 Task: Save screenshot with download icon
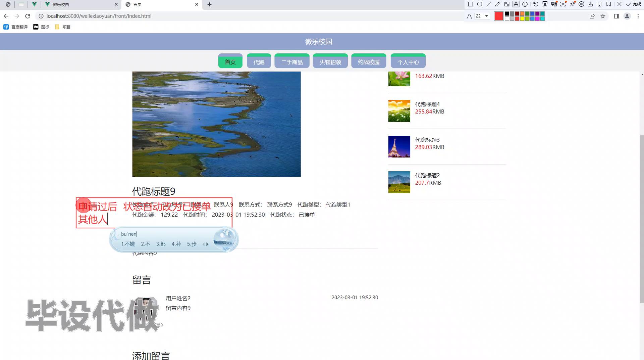tap(590, 4)
